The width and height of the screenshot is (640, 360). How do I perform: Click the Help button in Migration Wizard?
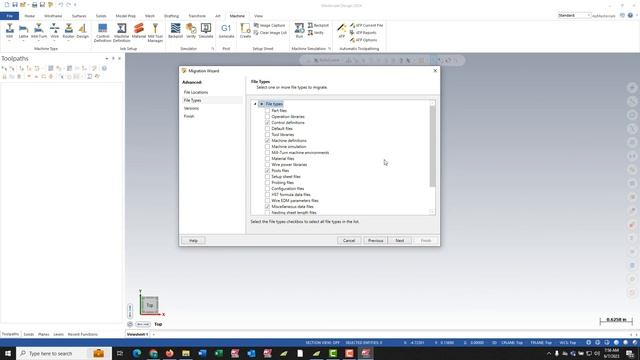(x=193, y=240)
